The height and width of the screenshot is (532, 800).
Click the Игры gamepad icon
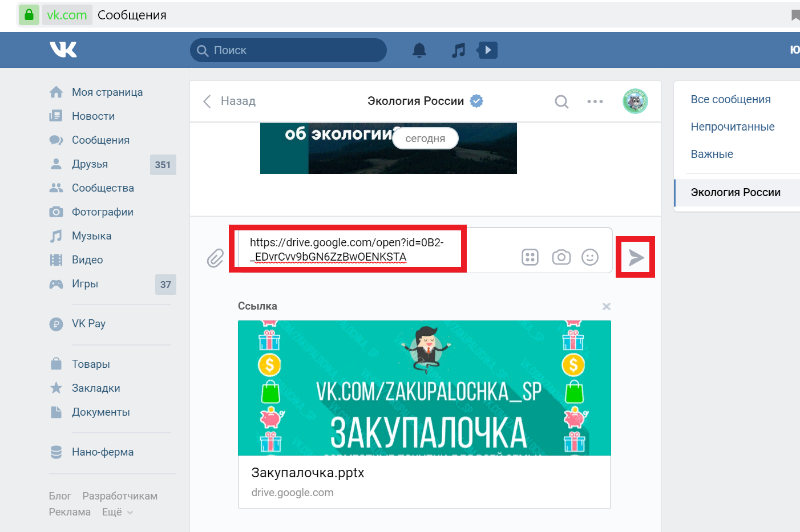tap(56, 284)
